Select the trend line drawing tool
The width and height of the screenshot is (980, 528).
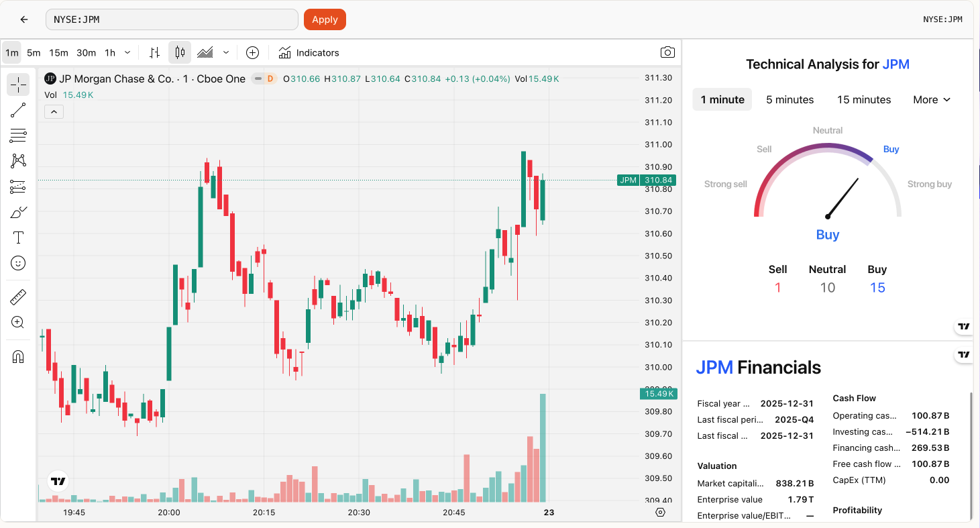tap(18, 111)
